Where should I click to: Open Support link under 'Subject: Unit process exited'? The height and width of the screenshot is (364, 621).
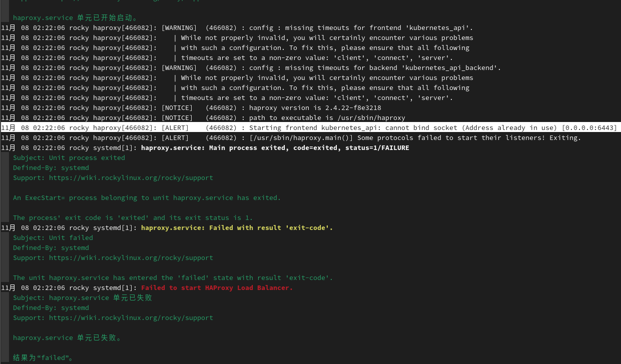point(131,177)
